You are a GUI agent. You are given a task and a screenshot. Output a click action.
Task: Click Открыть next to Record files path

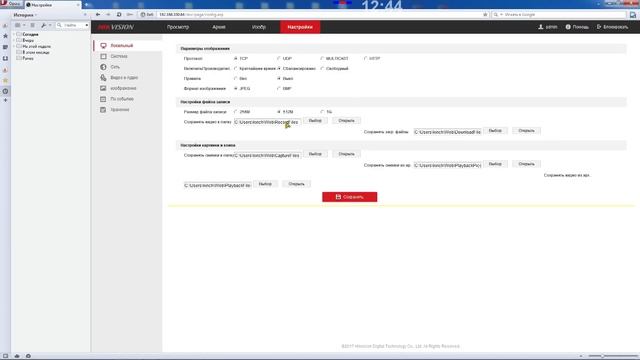[347, 121]
